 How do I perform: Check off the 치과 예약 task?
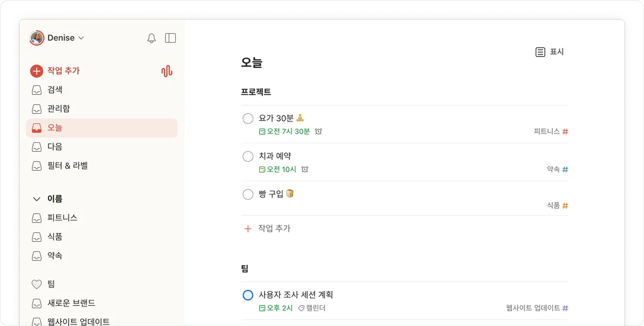248,156
